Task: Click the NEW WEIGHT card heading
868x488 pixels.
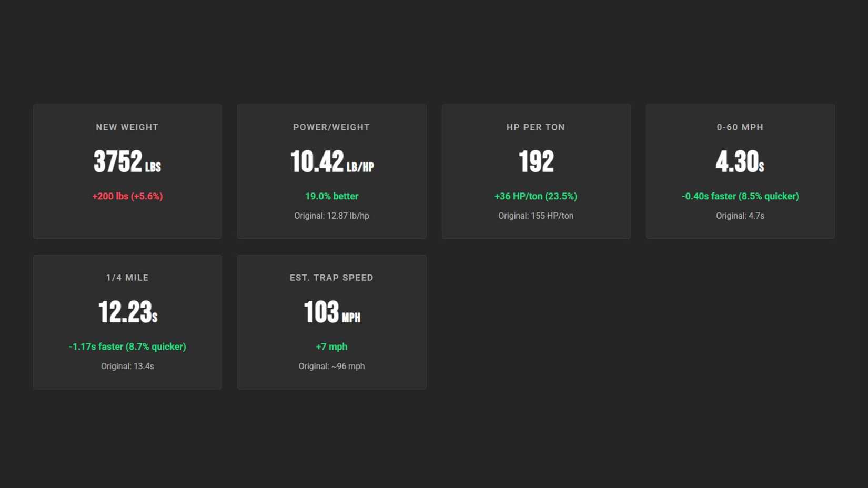Action: click(x=127, y=127)
